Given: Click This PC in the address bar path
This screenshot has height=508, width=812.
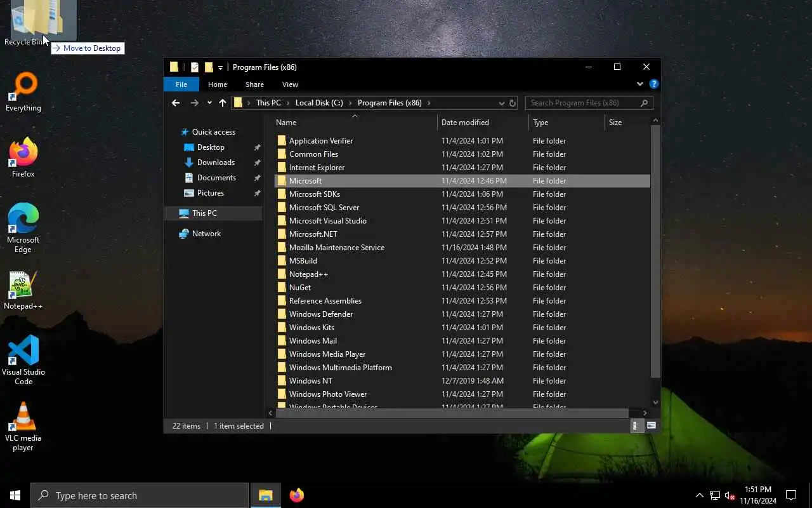Looking at the screenshot, I should tap(268, 103).
